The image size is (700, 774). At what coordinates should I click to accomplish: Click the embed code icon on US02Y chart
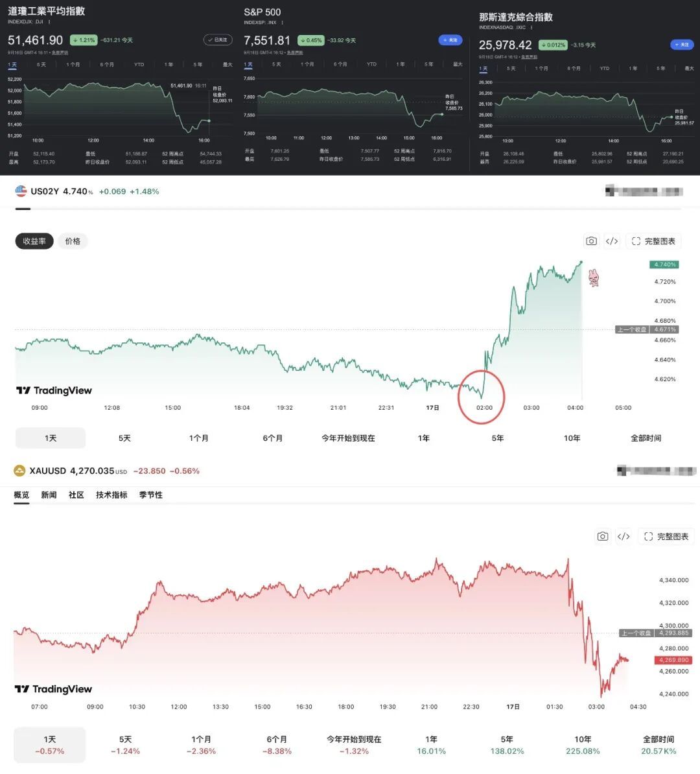[612, 241]
